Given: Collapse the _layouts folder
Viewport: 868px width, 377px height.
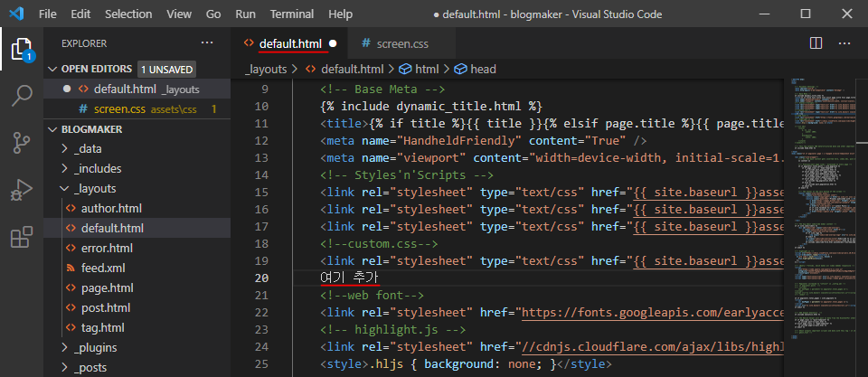Looking at the screenshot, I should 65,189.
